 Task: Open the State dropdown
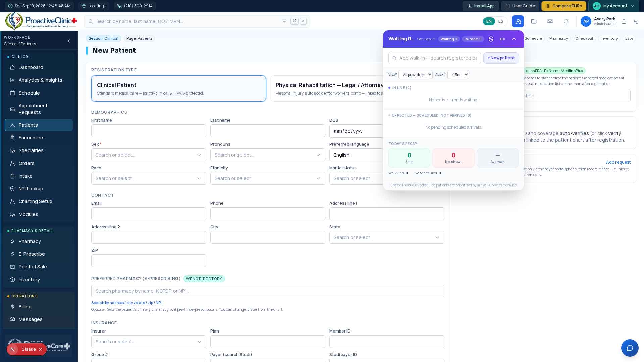[x=387, y=237]
